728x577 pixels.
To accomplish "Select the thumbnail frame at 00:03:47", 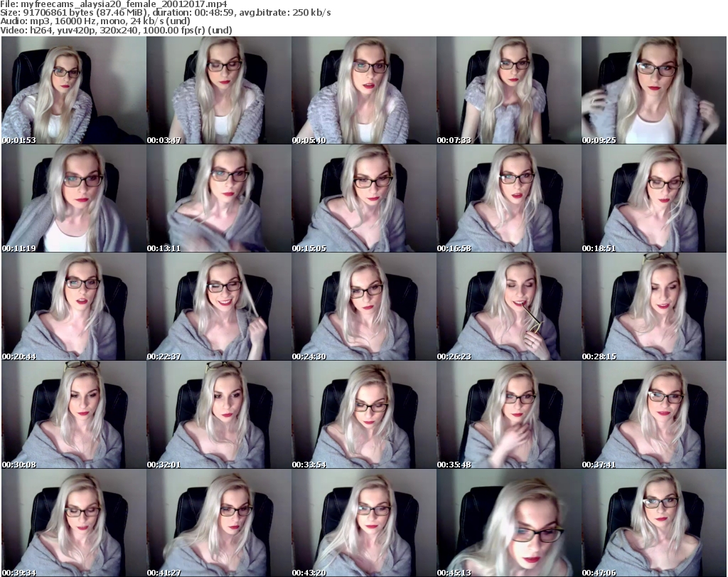I will coord(219,90).
